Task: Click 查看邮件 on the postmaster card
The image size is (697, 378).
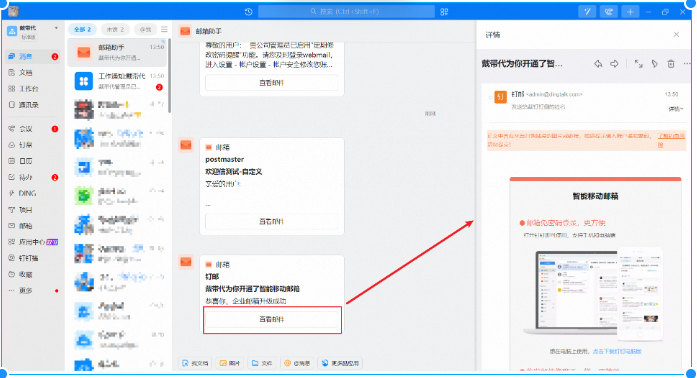Action: [272, 221]
